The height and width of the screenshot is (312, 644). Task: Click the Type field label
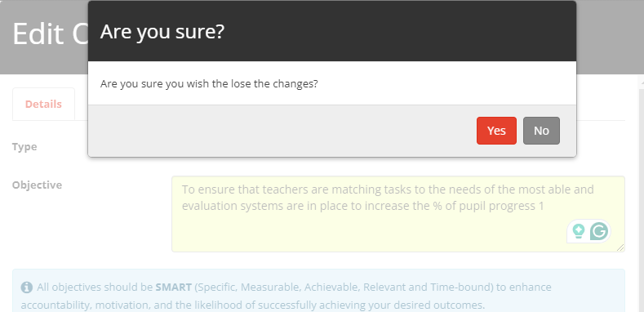24,147
